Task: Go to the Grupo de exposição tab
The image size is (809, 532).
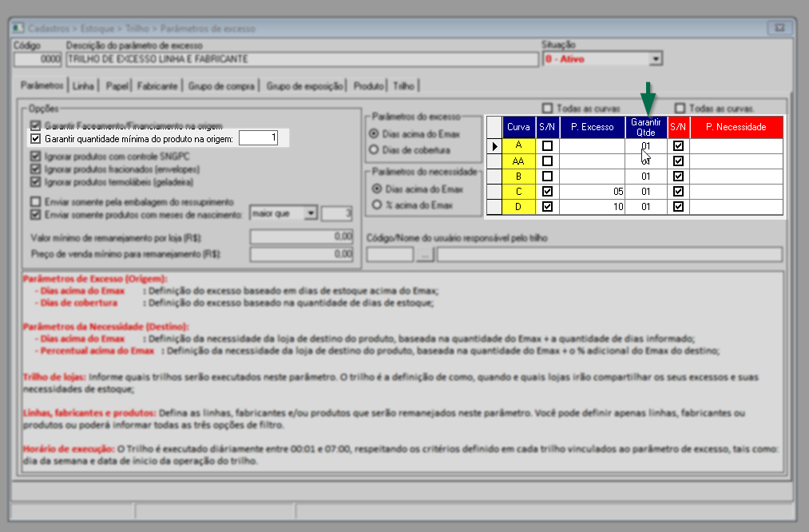Action: tap(304, 85)
